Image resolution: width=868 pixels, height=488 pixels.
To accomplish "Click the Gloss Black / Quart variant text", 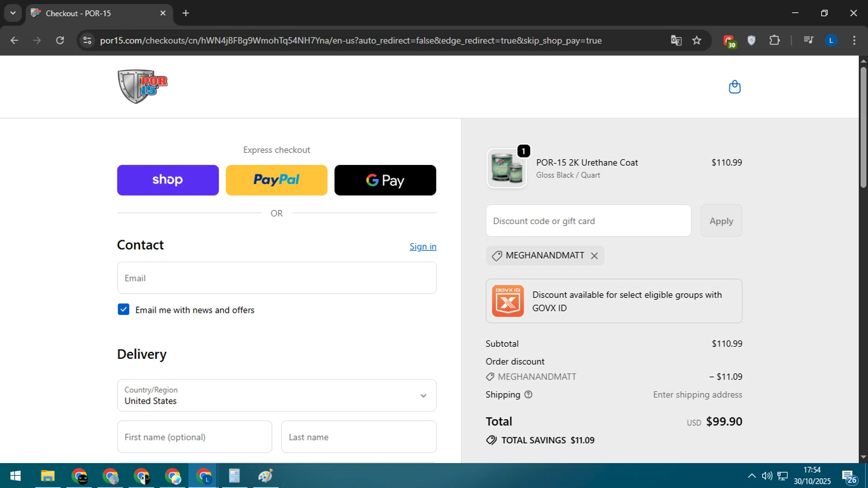I will tap(568, 175).
